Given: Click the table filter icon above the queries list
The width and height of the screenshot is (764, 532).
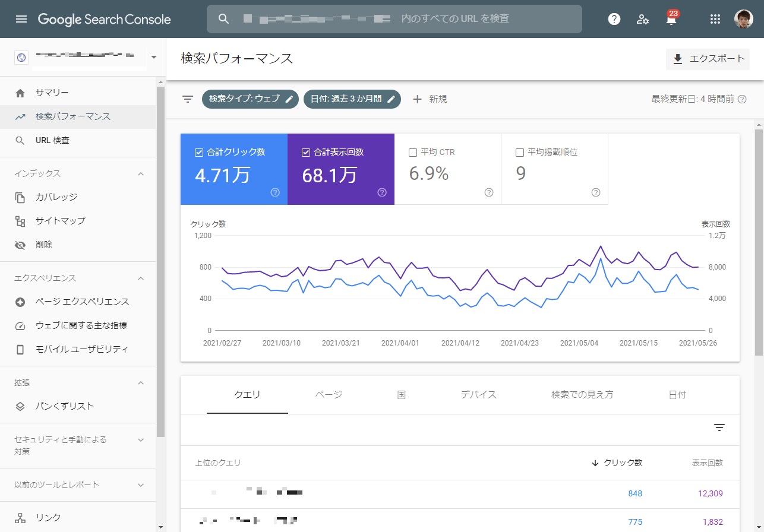Looking at the screenshot, I should pyautogui.click(x=719, y=428).
